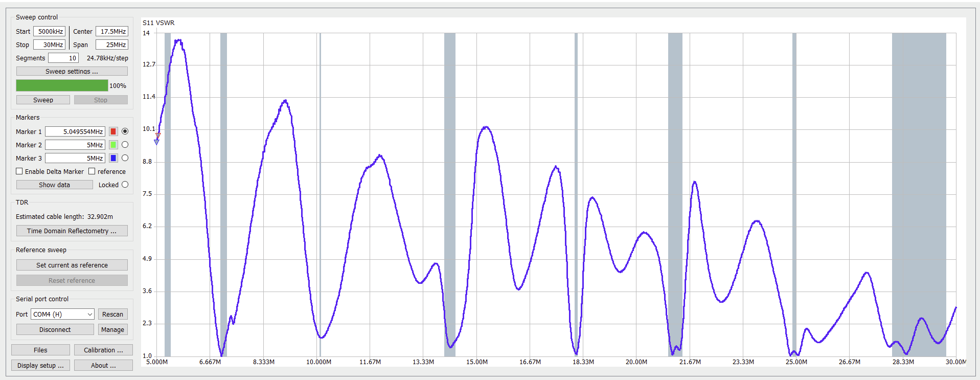The height and width of the screenshot is (380, 980).
Task: Click the red marker triangle on chart
Action: [158, 136]
